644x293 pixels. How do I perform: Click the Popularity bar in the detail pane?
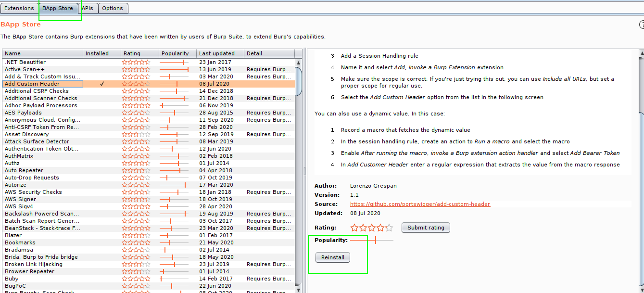tap(372, 240)
